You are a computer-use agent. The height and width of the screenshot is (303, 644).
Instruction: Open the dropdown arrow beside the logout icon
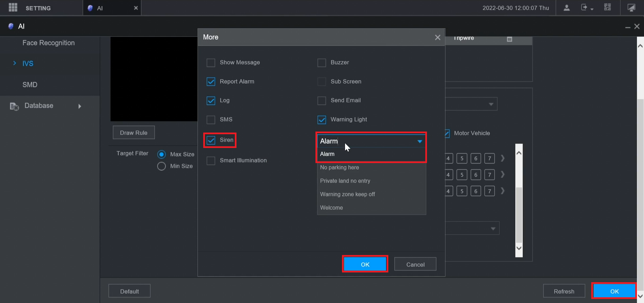coord(592,9)
